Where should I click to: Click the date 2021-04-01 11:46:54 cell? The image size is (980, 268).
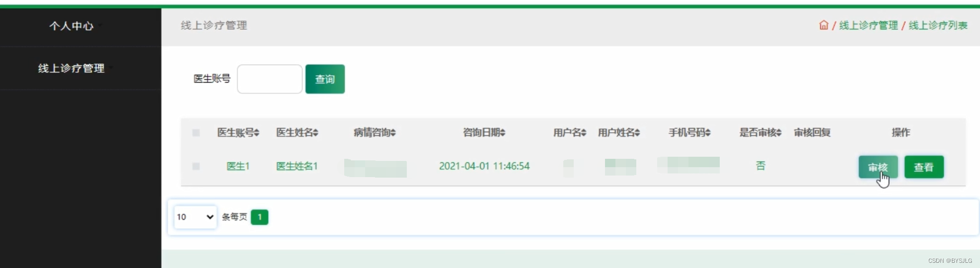click(x=485, y=166)
